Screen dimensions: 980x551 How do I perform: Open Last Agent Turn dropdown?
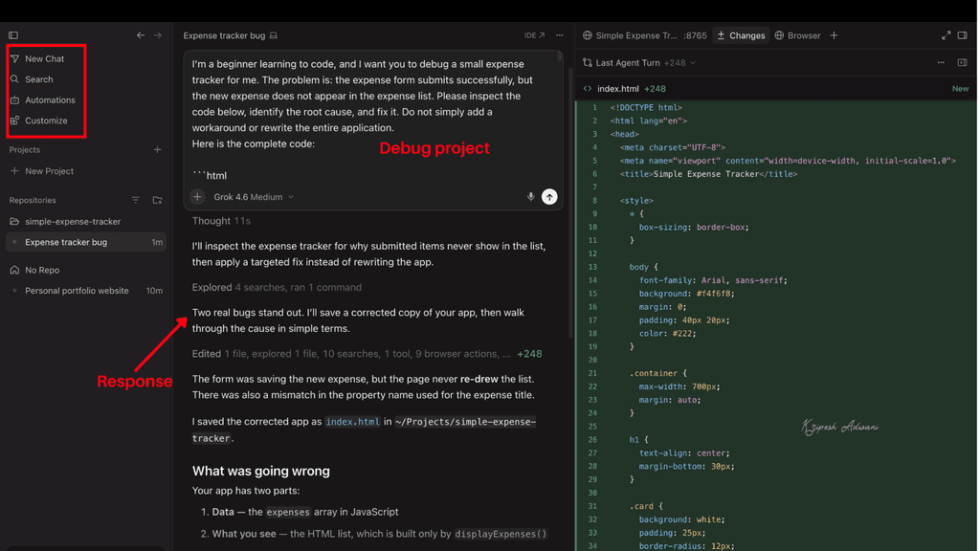pyautogui.click(x=638, y=62)
